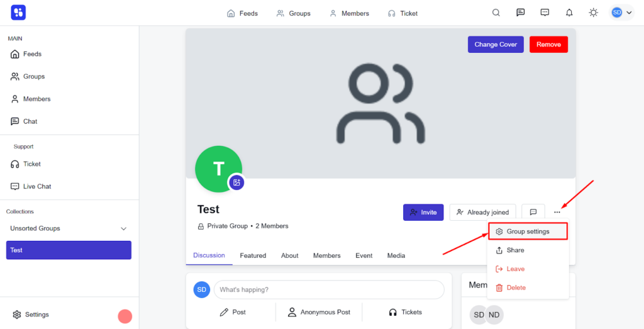Click the SD member avatar in members card
The image size is (644, 329).
pyautogui.click(x=479, y=315)
